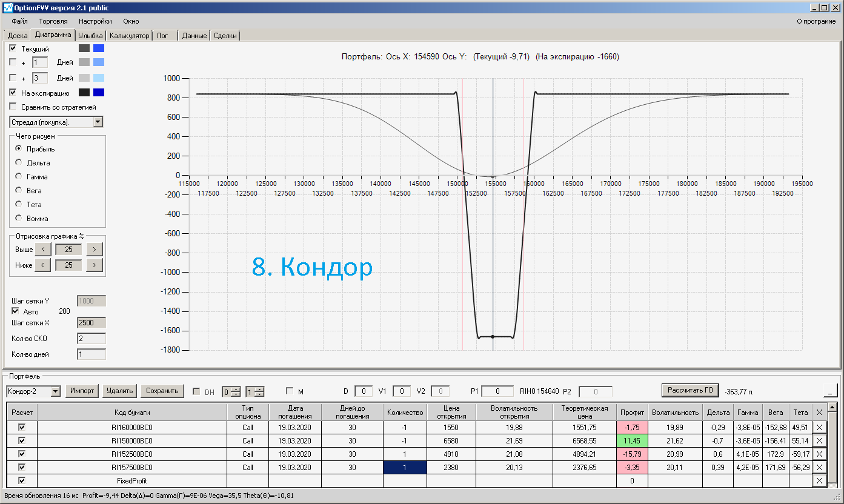Switch to the Улыбка tab
Screen dimensions: 844x504
click(91, 36)
